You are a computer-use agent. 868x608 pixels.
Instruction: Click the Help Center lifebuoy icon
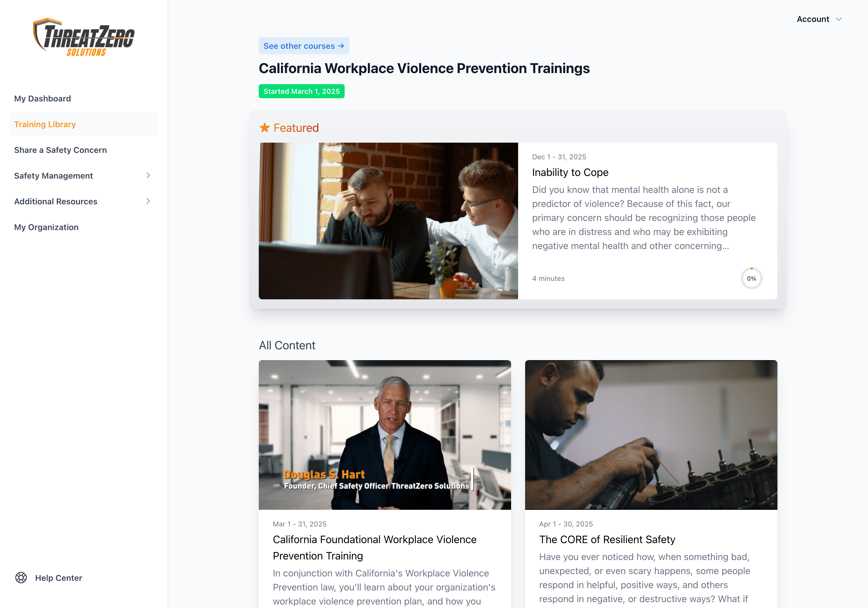pos(21,578)
